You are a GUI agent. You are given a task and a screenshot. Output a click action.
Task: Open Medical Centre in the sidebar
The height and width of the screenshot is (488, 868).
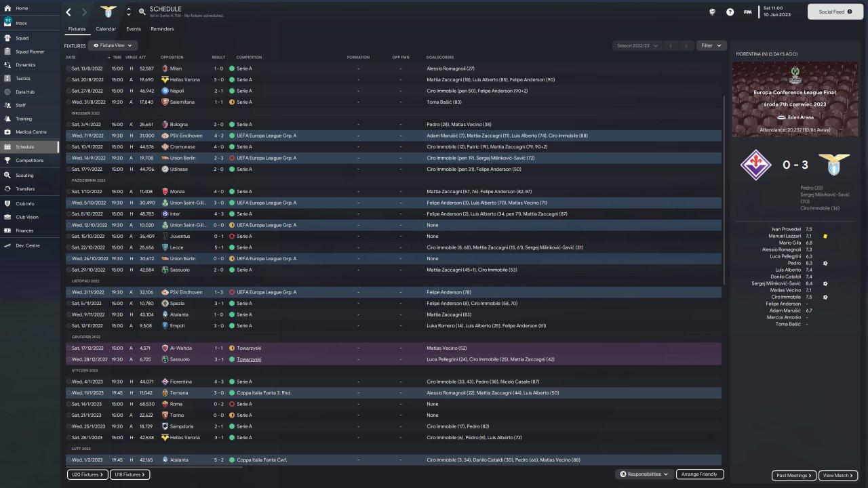point(31,131)
